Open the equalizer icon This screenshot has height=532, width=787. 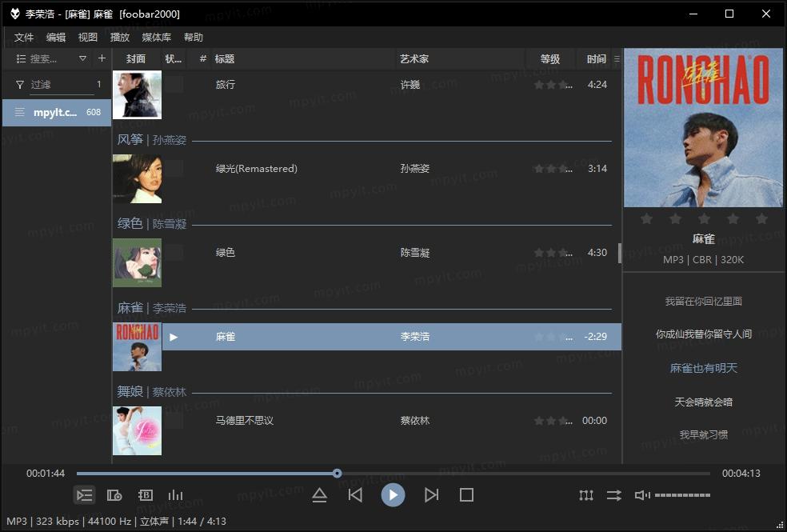(x=145, y=495)
